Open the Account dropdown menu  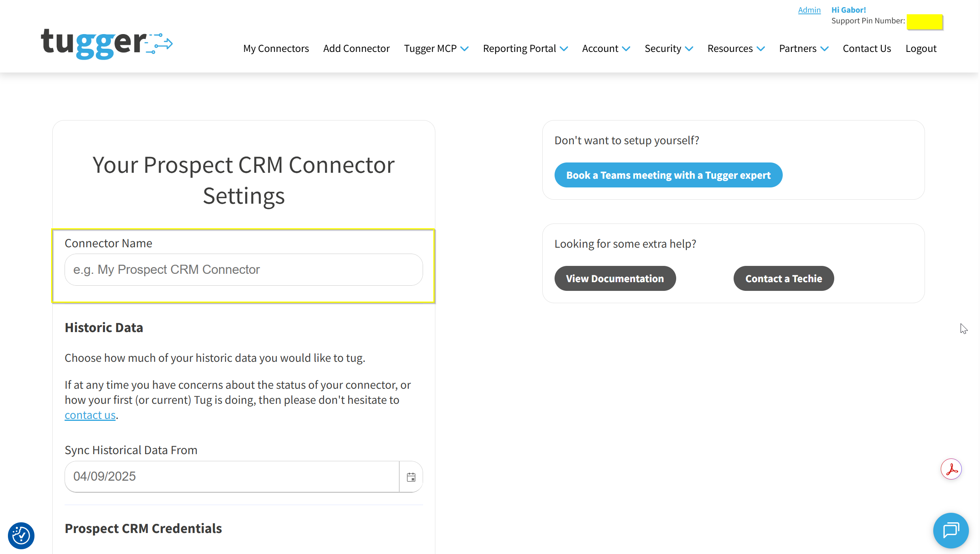(x=606, y=48)
